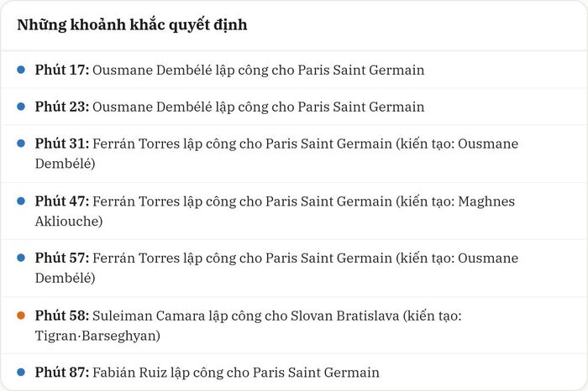The height and width of the screenshot is (391, 588).
Task: Click 'Slovan Bratislava' team name
Action: point(345,315)
